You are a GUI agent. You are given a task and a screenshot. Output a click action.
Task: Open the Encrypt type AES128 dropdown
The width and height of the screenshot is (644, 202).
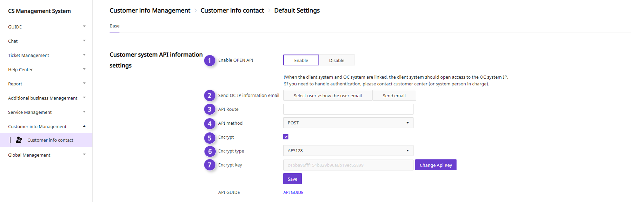click(348, 150)
